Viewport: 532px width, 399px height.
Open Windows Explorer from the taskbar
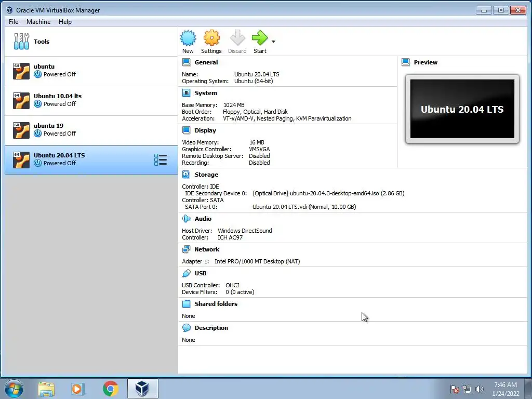click(46, 389)
